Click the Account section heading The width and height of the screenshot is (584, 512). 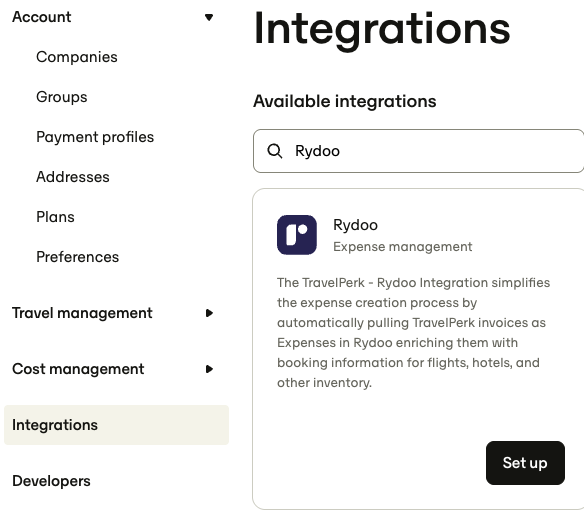[41, 17]
